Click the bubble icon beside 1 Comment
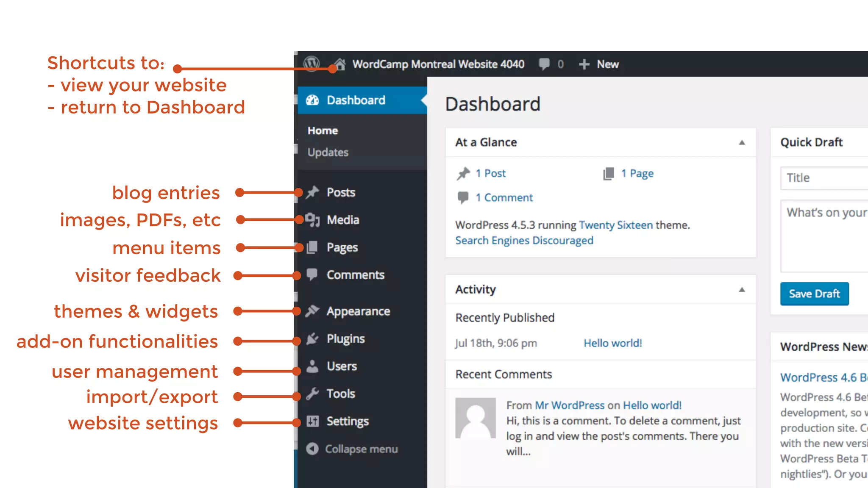 463,198
